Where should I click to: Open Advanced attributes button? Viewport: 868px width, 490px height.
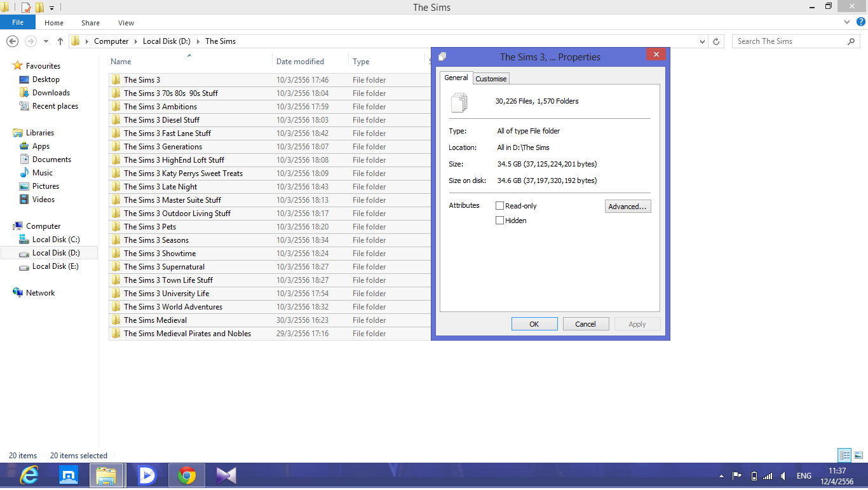628,207
